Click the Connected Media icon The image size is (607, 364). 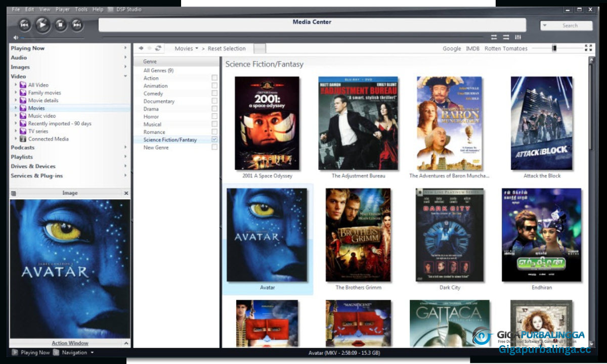[23, 139]
